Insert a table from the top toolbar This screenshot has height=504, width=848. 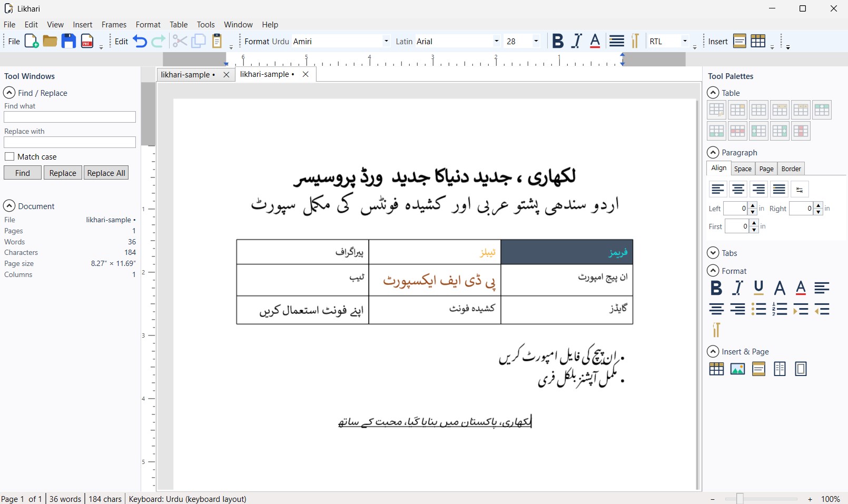tap(758, 41)
